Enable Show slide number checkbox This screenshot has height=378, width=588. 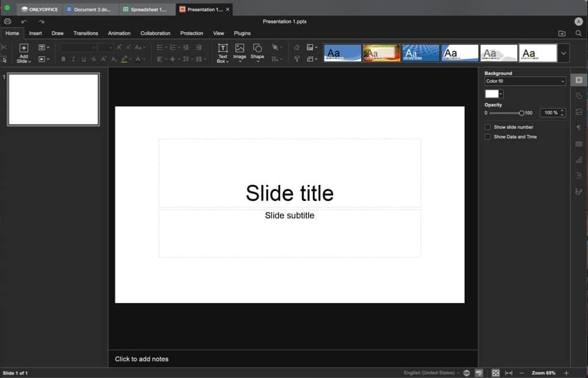point(487,127)
